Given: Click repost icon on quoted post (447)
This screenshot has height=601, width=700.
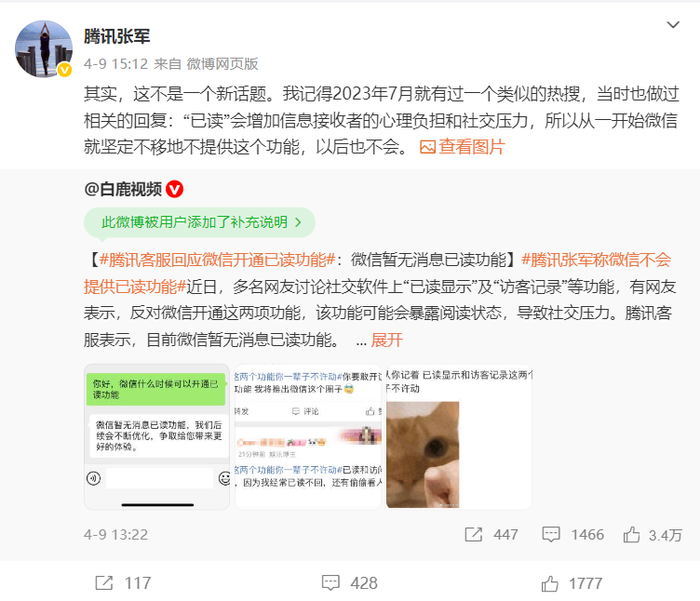Looking at the screenshot, I should 473,534.
